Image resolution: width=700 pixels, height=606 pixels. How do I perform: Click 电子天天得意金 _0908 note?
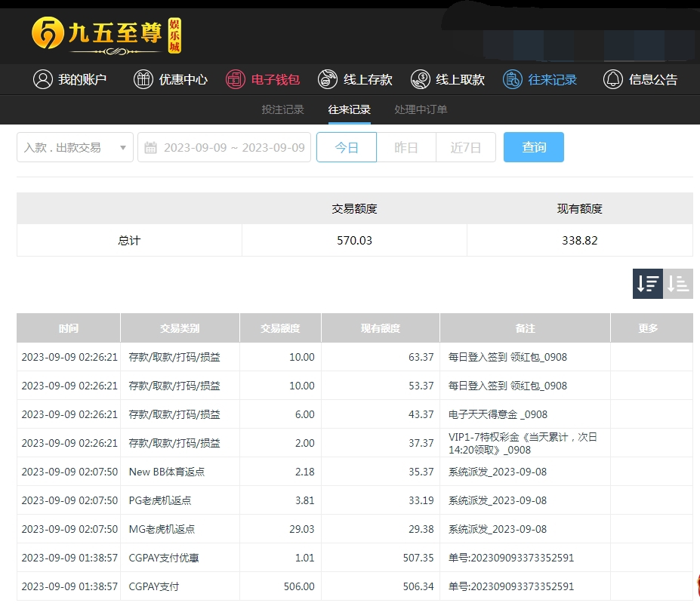click(x=498, y=414)
